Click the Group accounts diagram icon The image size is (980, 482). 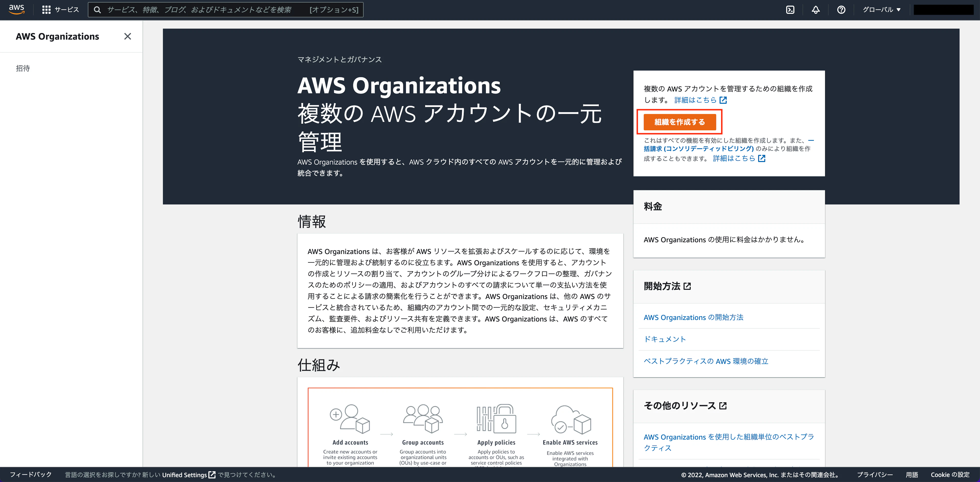pyautogui.click(x=423, y=419)
